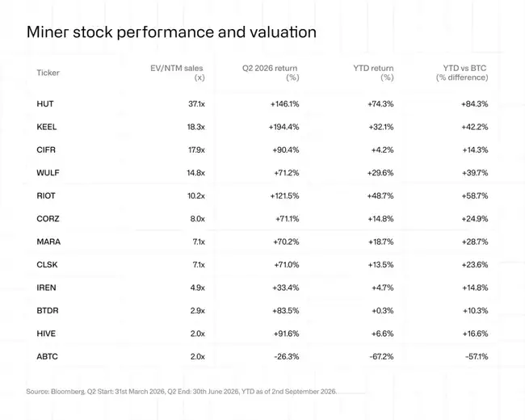Click the WULF ticker label

point(48,173)
